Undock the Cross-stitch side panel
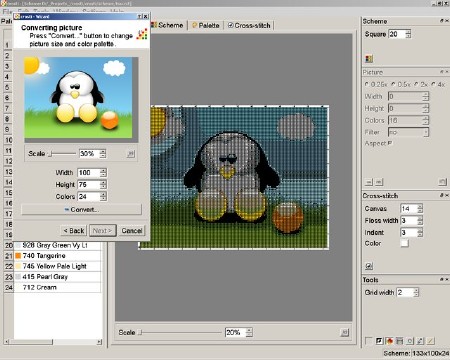Image resolution: width=450 pixels, height=360 pixels. tap(442, 195)
